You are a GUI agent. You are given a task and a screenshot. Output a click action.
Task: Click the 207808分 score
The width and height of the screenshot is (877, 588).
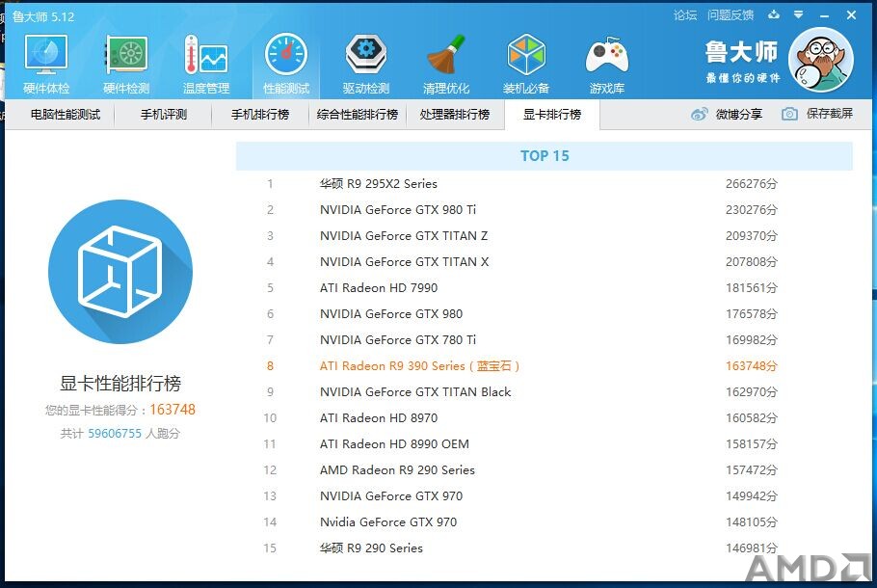pyautogui.click(x=752, y=262)
